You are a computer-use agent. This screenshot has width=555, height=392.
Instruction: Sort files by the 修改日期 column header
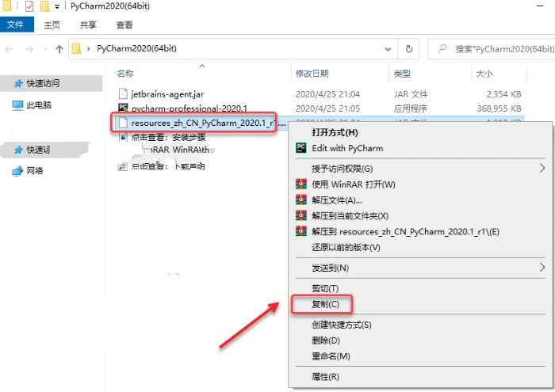[312, 74]
